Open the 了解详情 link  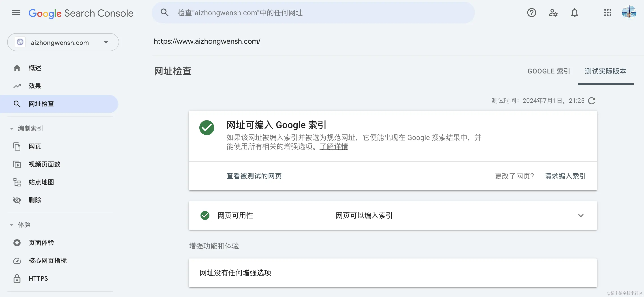[x=333, y=147]
